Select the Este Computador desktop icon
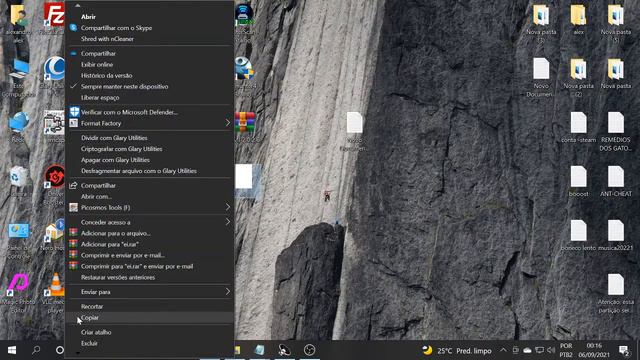The image size is (640, 360). [18, 78]
